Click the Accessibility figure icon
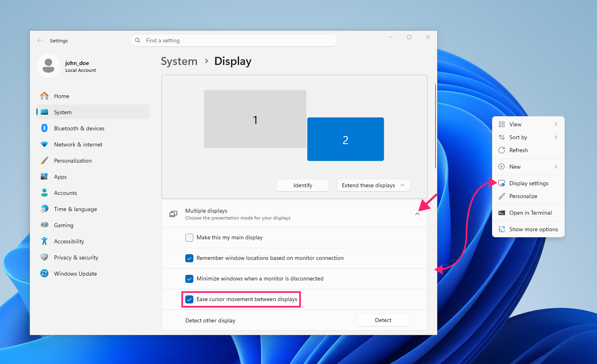The height and width of the screenshot is (364, 597). point(44,241)
